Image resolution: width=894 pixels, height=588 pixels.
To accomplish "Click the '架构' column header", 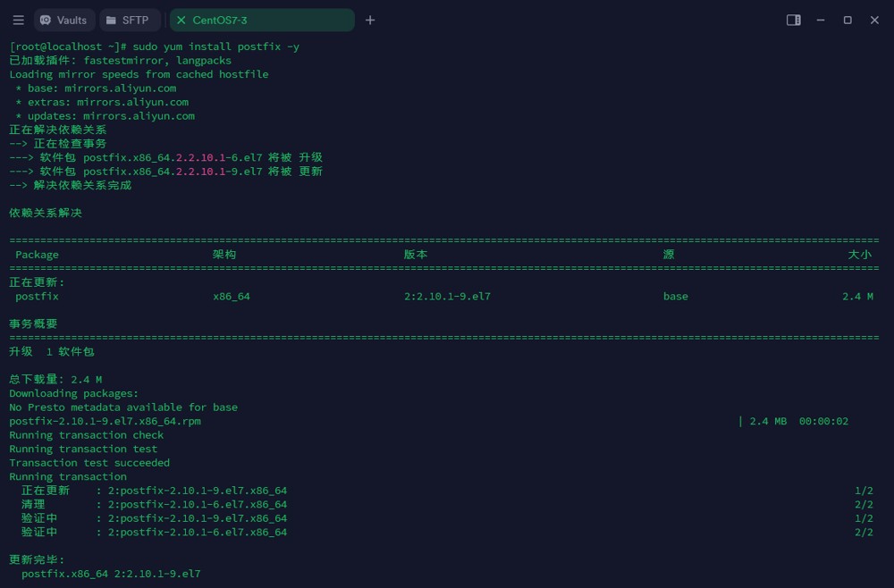I will [224, 255].
